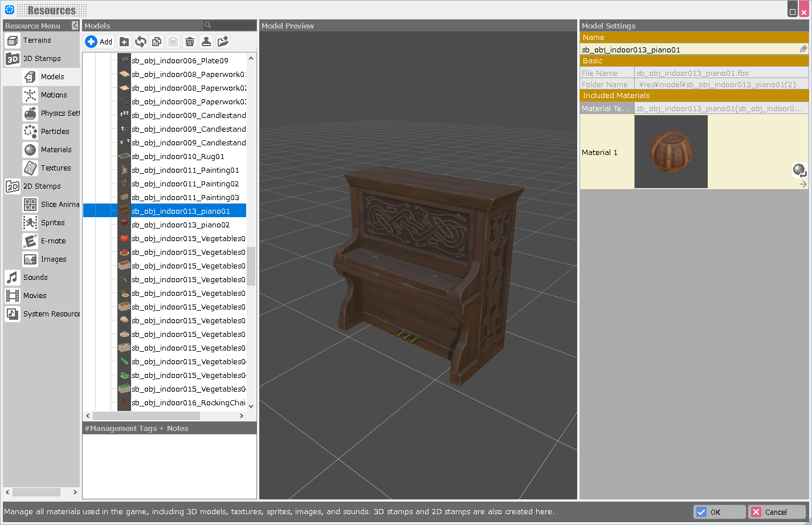Select sb_obj_indoor013_piano02 in model list
This screenshot has height=525, width=812.
pos(181,225)
